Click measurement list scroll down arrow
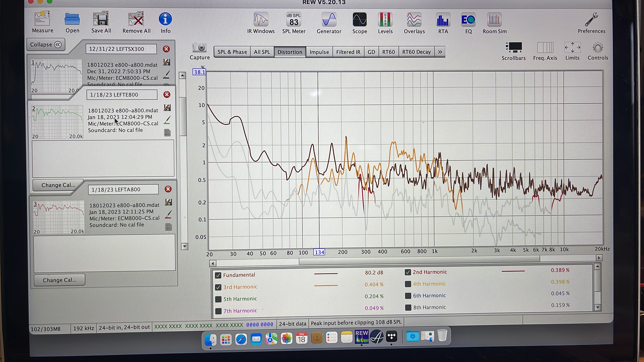 184,246
